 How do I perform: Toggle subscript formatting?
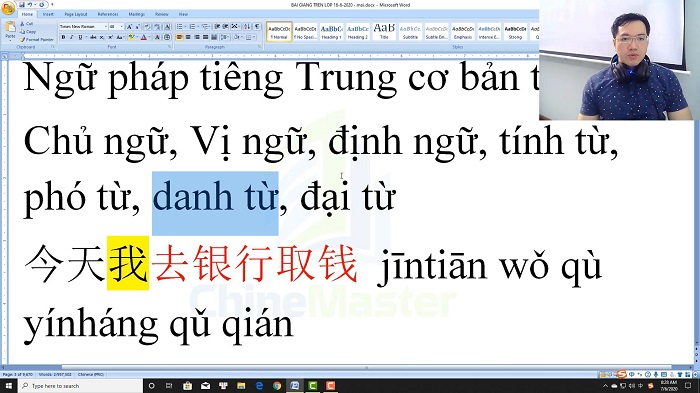[102, 37]
